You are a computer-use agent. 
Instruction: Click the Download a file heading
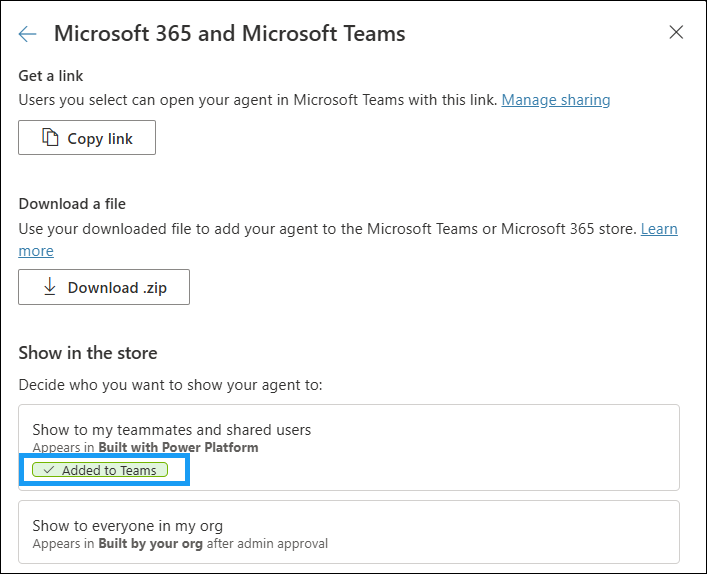tap(72, 204)
